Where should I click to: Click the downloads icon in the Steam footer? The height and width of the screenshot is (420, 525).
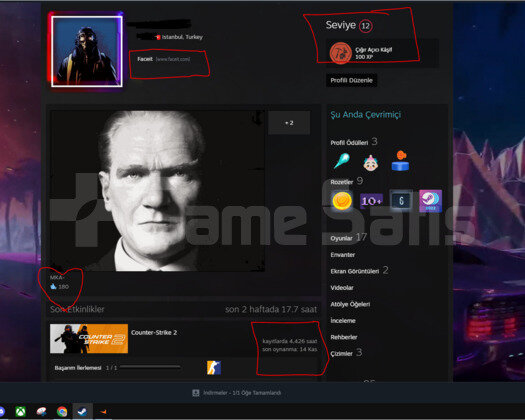(196, 393)
